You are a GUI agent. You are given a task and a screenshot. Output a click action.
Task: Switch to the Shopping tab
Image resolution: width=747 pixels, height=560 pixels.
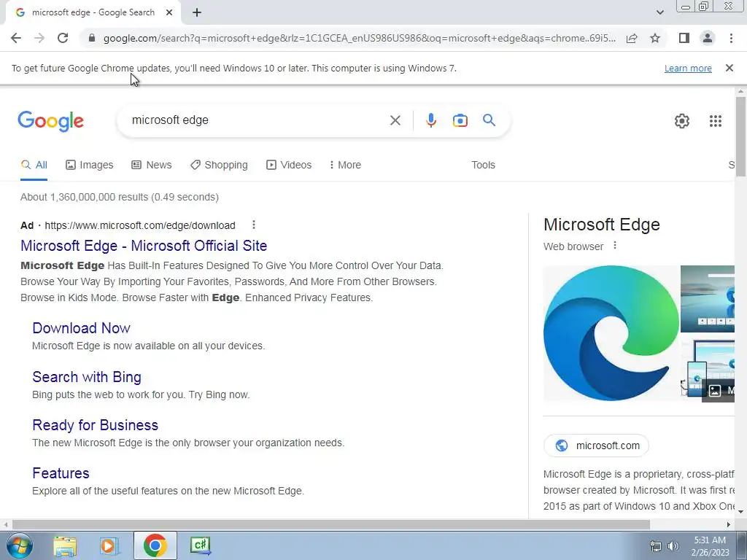pos(219,165)
